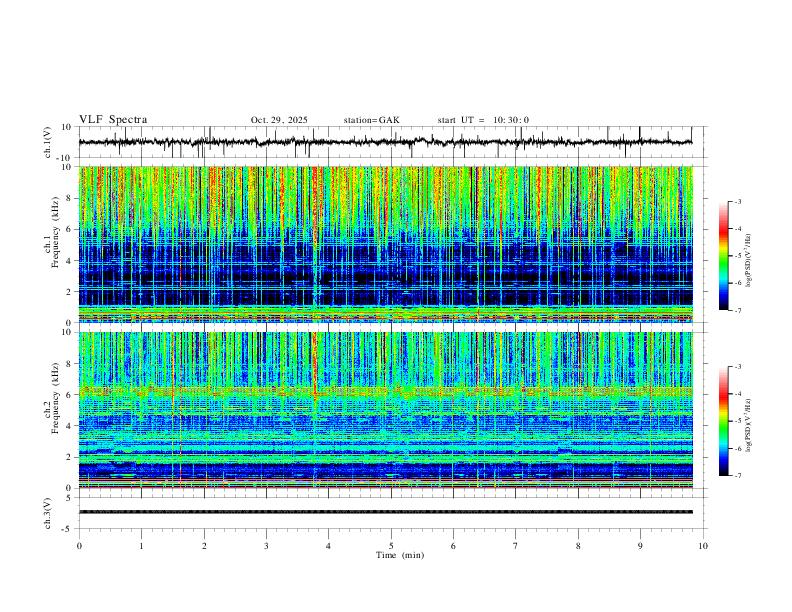The image size is (792, 612).
Task: Click the ch.1 frequency tick "6"
Action: [x=69, y=229]
